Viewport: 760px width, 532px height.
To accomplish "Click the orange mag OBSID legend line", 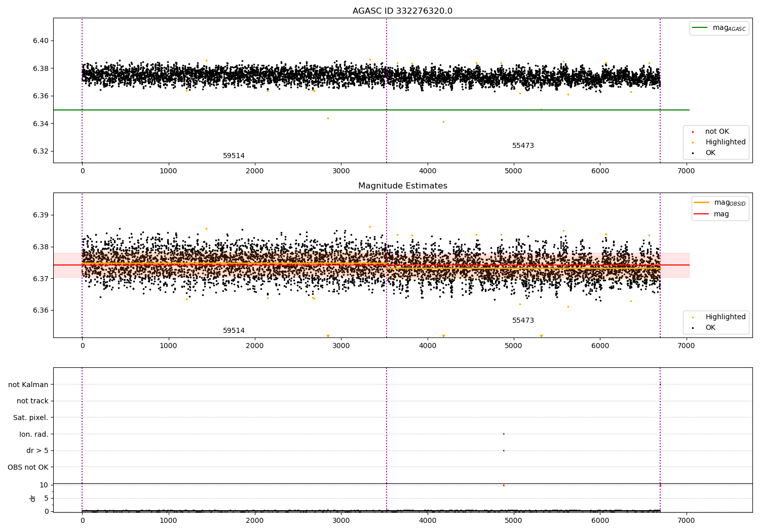I will (x=702, y=203).
